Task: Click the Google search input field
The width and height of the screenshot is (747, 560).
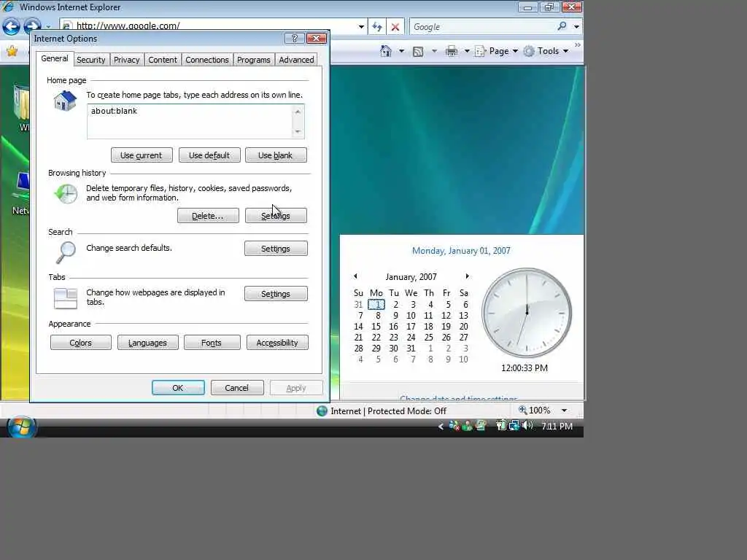Action: pyautogui.click(x=482, y=27)
